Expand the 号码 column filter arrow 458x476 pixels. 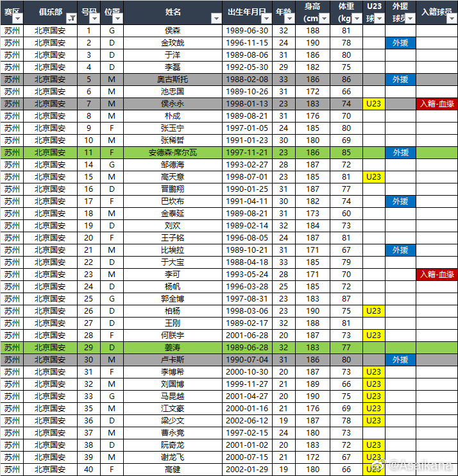point(94,19)
